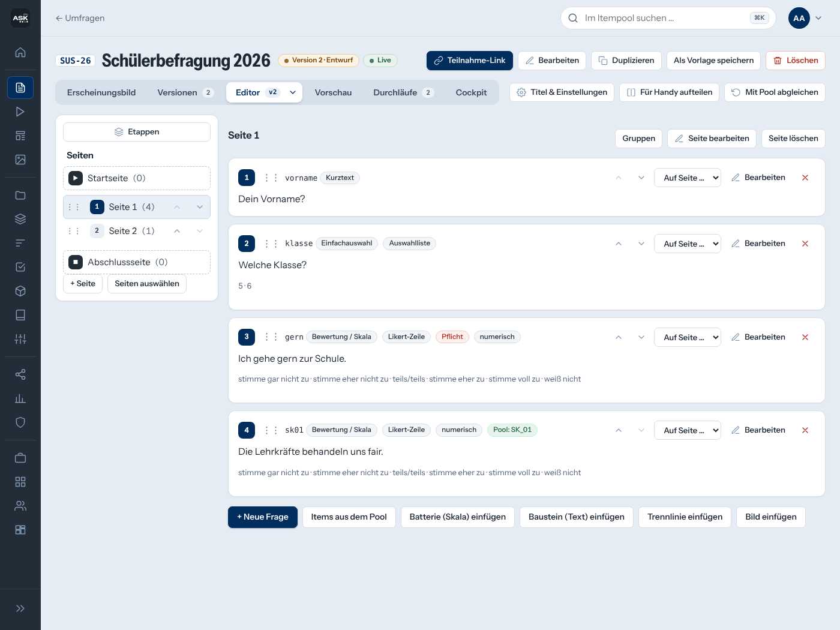Open the shield icon in sidebar
This screenshot has height=630, width=840.
pyautogui.click(x=20, y=422)
